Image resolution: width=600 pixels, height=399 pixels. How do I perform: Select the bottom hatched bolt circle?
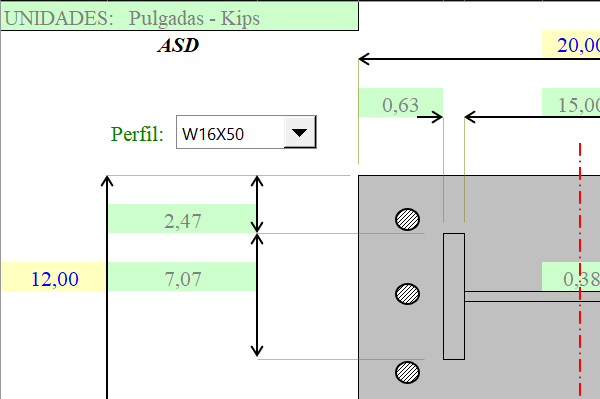click(x=407, y=372)
